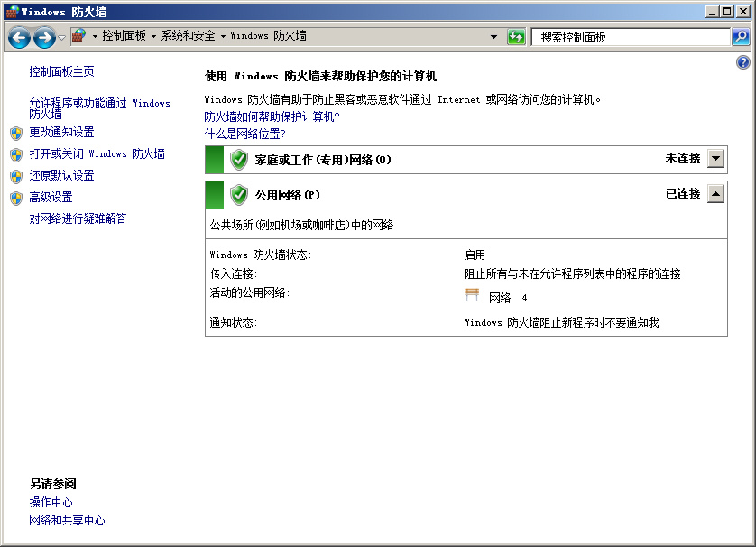Click the firewall icon in the address bar
Image resolution: width=756 pixels, height=547 pixels.
(x=79, y=35)
